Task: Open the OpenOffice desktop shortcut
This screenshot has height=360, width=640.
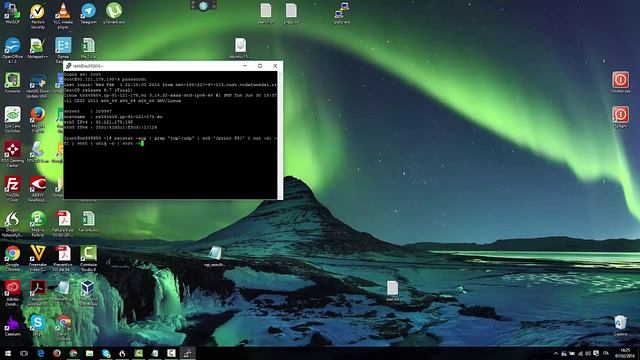Action: [12, 50]
